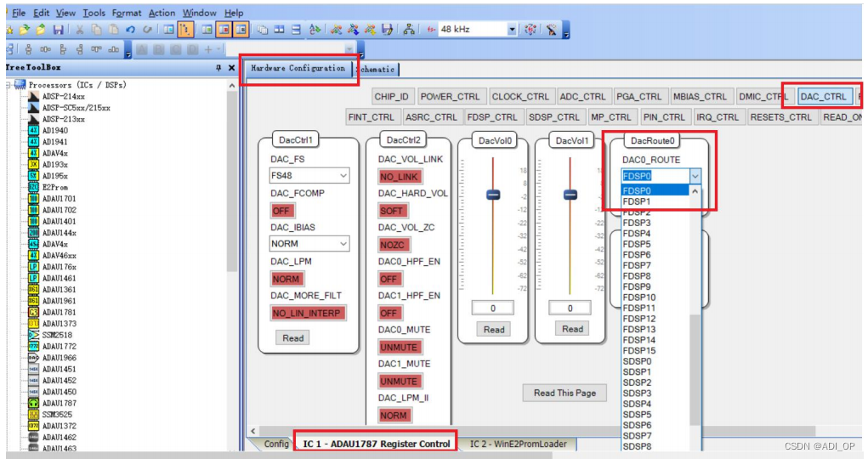Viewport: 868px width, 459px height.
Task: Toggle the DAC1_MUTE UNMUTE button
Action: 399,382
